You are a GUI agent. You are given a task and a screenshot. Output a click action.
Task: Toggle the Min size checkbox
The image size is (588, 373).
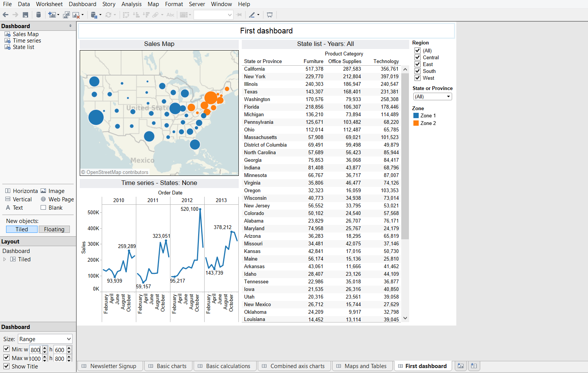6,349
